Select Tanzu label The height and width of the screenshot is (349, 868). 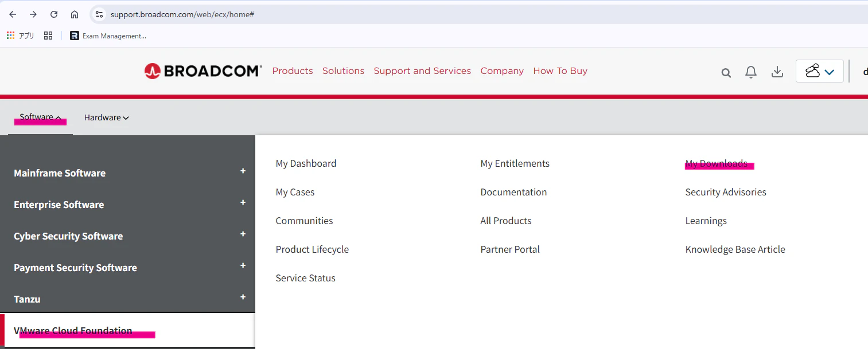click(x=27, y=299)
